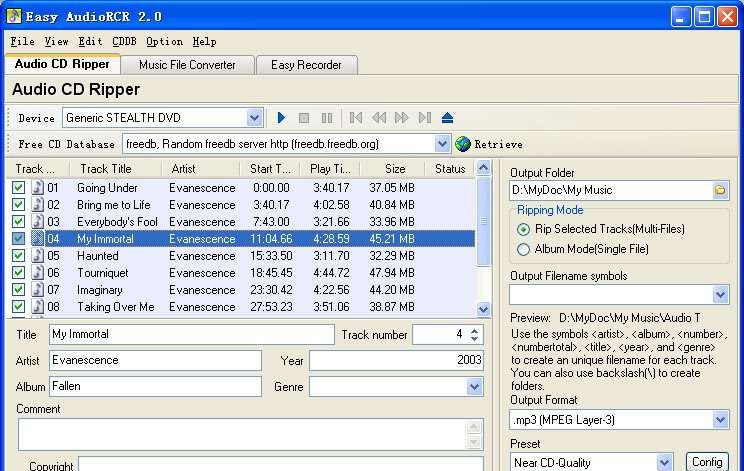This screenshot has width=744, height=471.
Task: Start playback with the Play button
Action: click(x=281, y=118)
